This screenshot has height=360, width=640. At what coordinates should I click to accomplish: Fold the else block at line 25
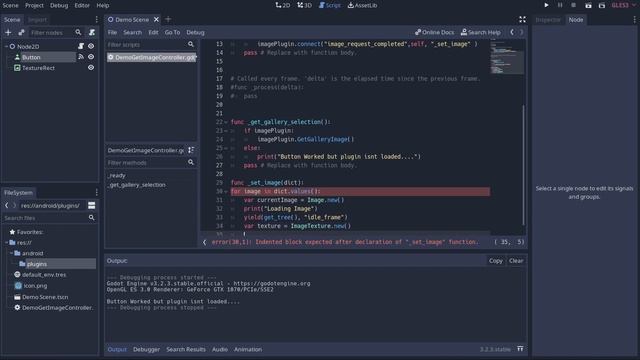226,148
